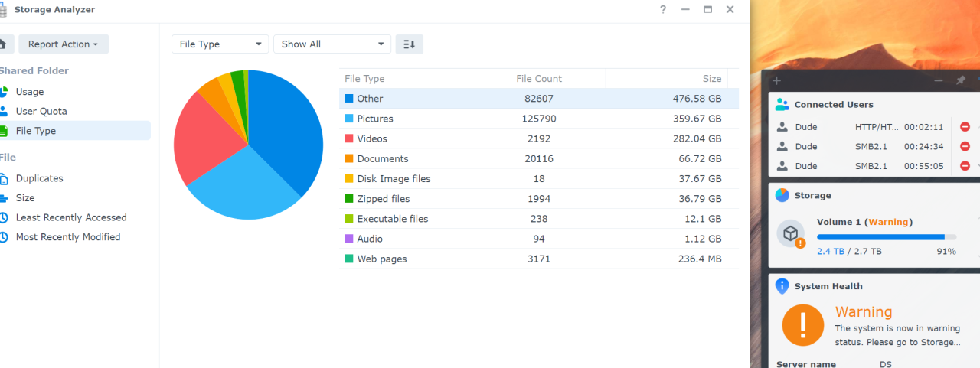Click the Usage pie chart icon
980x368 pixels.
[3, 92]
